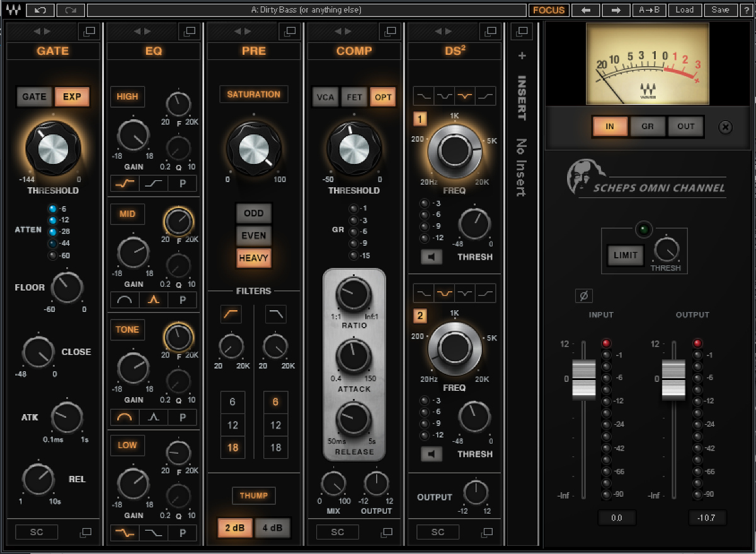The height and width of the screenshot is (554, 756).
Task: Click the compressor RATIO knob
Action: 353,294
